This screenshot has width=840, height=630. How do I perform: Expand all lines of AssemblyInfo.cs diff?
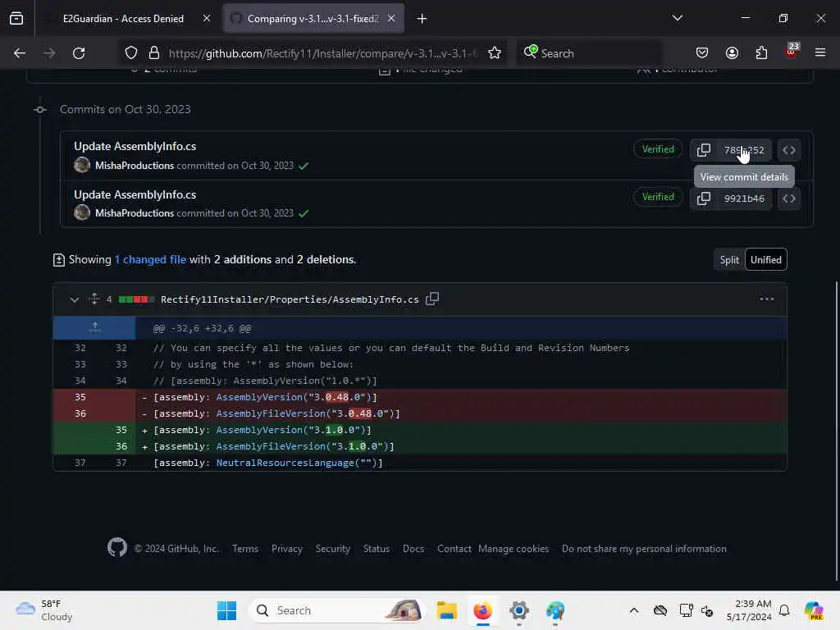pos(94,299)
